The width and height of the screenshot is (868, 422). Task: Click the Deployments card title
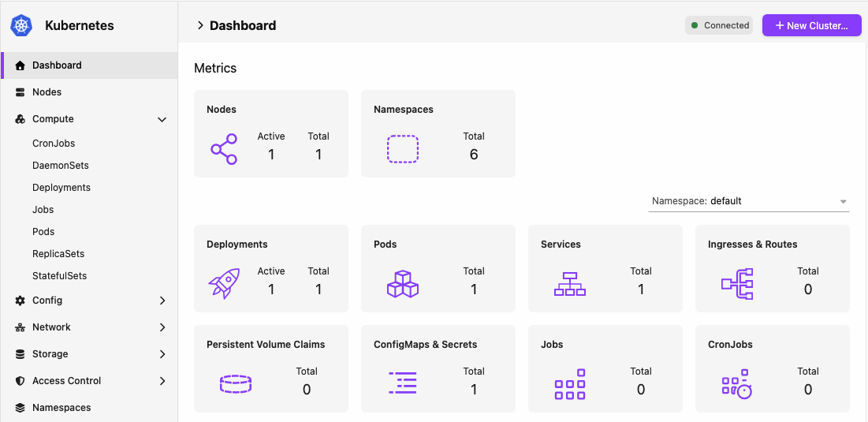[237, 245]
